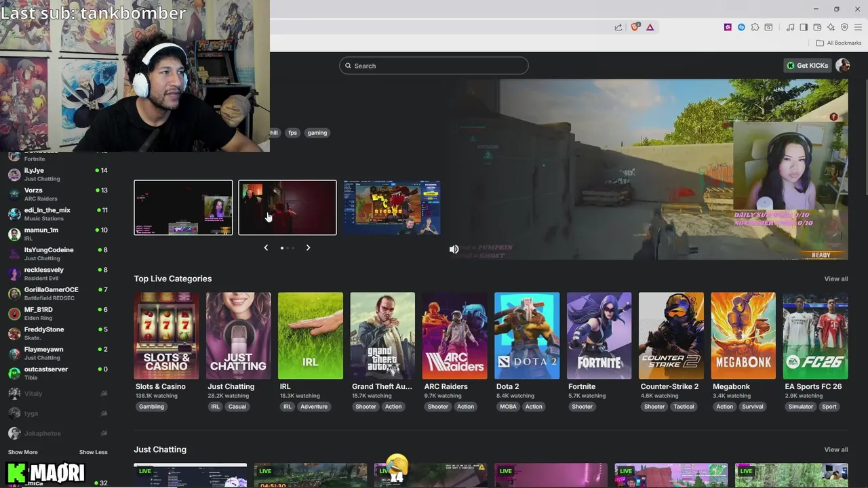Click the Flaymeyawn channel name
This screenshot has height=488, width=868.
(43, 350)
